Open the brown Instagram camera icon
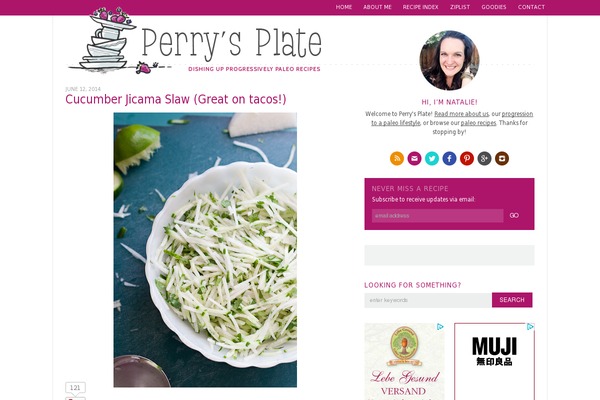 coord(502,158)
